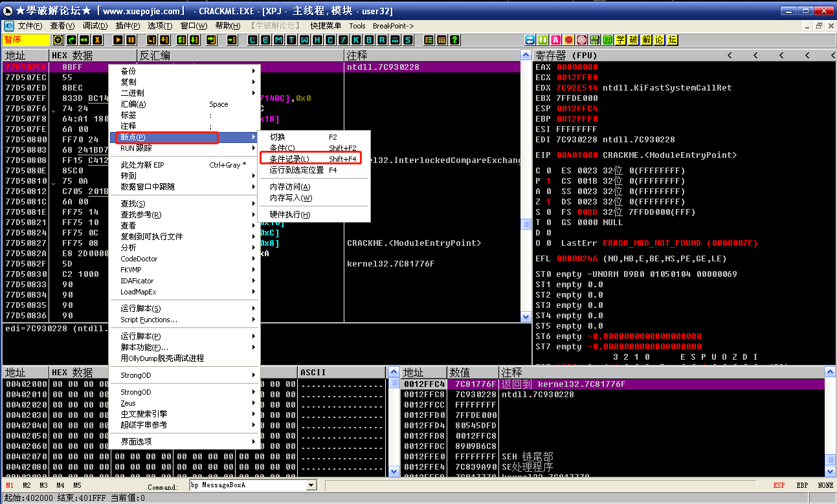Expand the 查找(S) submenu
This screenshot has height=504, width=837.
coord(184,204)
